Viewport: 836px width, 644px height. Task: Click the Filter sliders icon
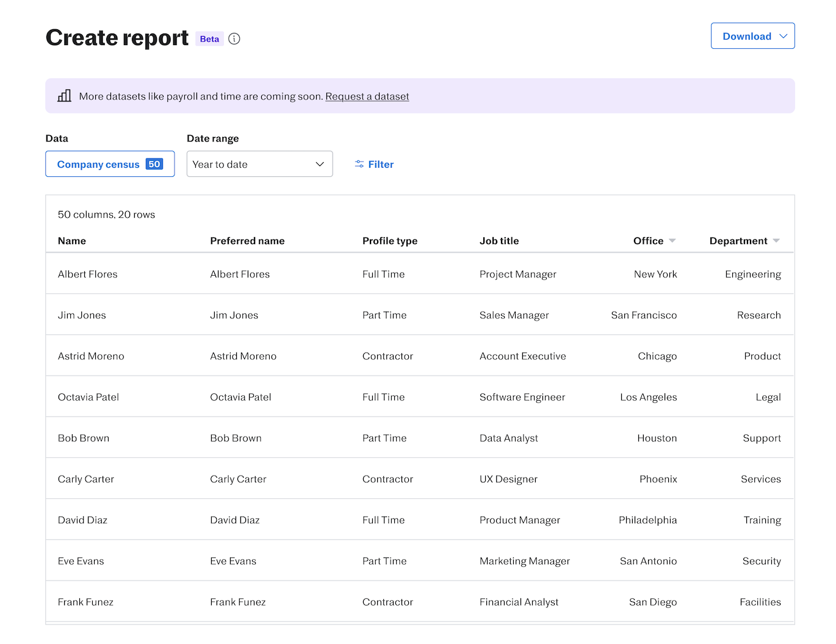point(359,164)
